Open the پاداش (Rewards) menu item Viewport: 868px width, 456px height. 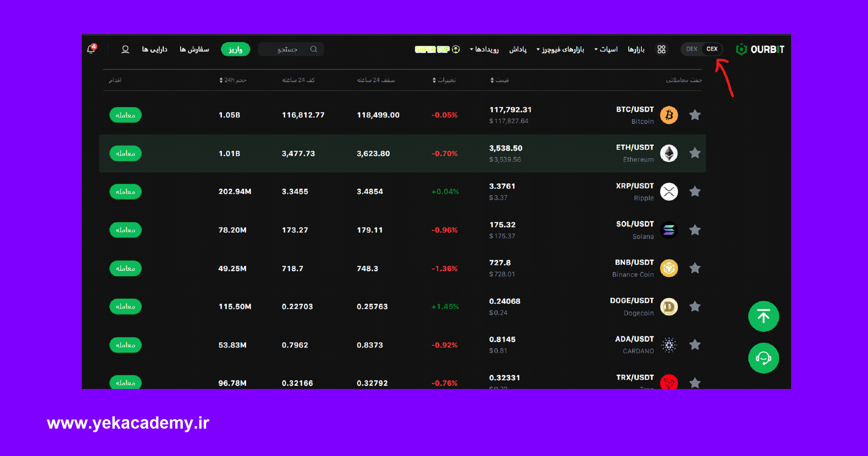(x=518, y=49)
